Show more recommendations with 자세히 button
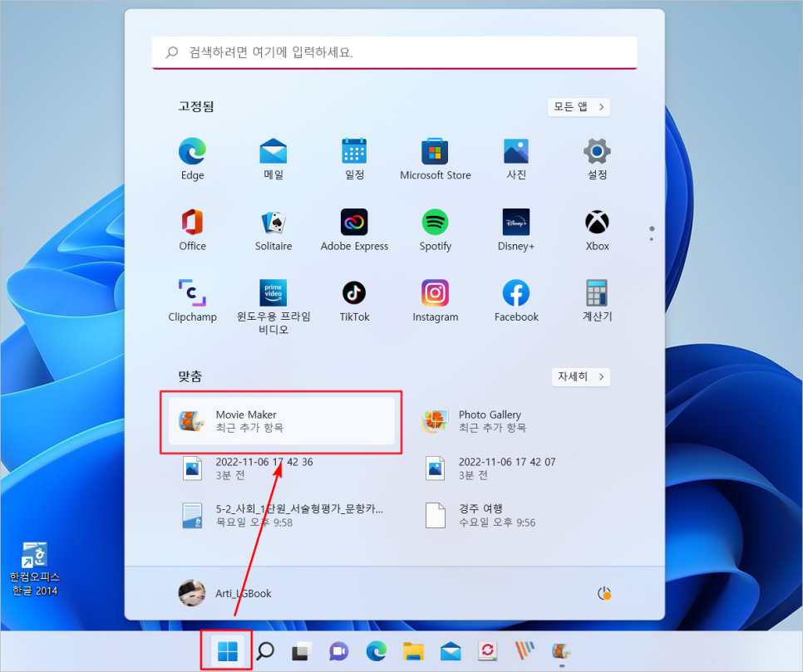 581,376
